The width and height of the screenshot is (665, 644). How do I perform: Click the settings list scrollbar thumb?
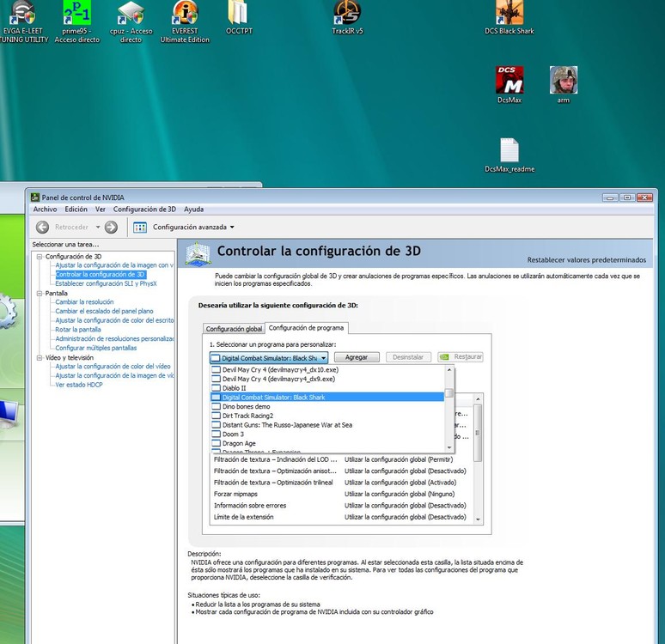(x=478, y=433)
